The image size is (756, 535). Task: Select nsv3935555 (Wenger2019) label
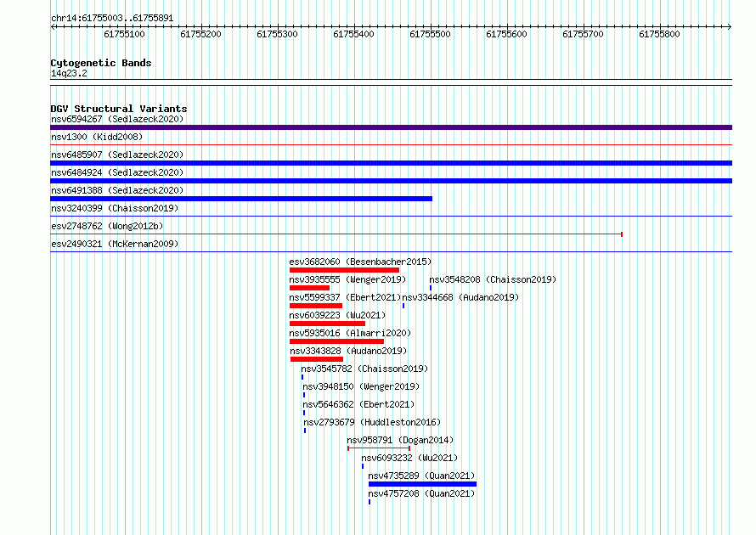click(x=347, y=279)
